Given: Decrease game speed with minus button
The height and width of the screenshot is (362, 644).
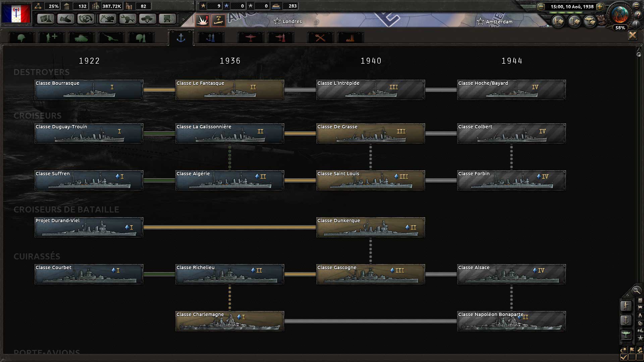Looking at the screenshot, I should pyautogui.click(x=541, y=6).
